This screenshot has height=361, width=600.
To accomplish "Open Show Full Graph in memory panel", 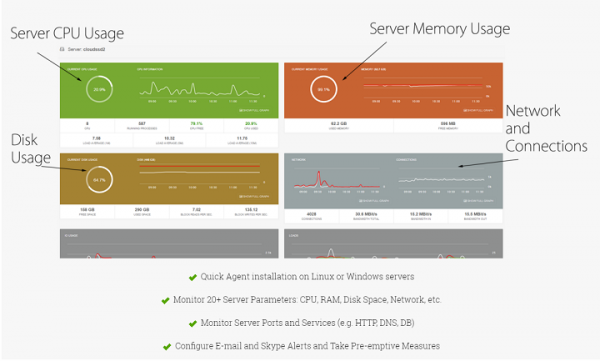I will click(478, 110).
